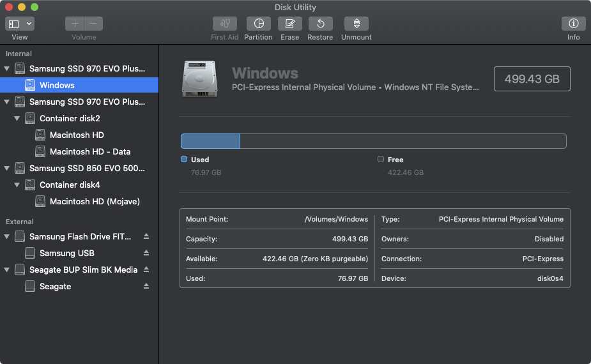
Task: Click the add Volume plus button
Action: point(75,24)
